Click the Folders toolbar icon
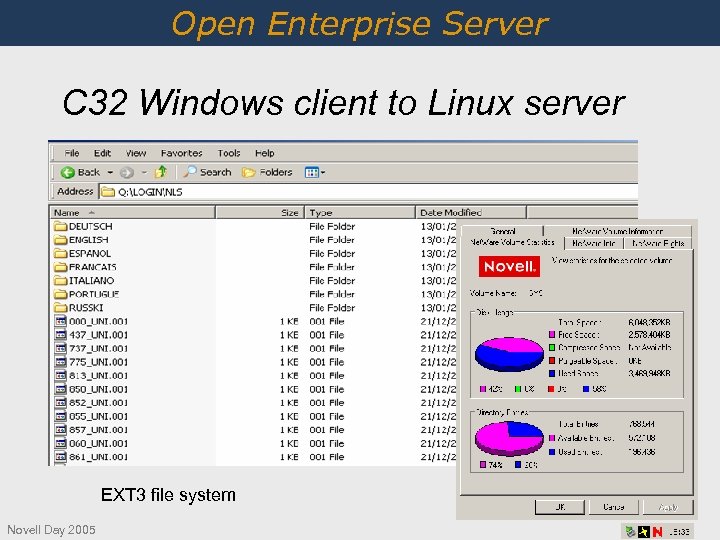This screenshot has height=540, width=720. click(x=248, y=173)
